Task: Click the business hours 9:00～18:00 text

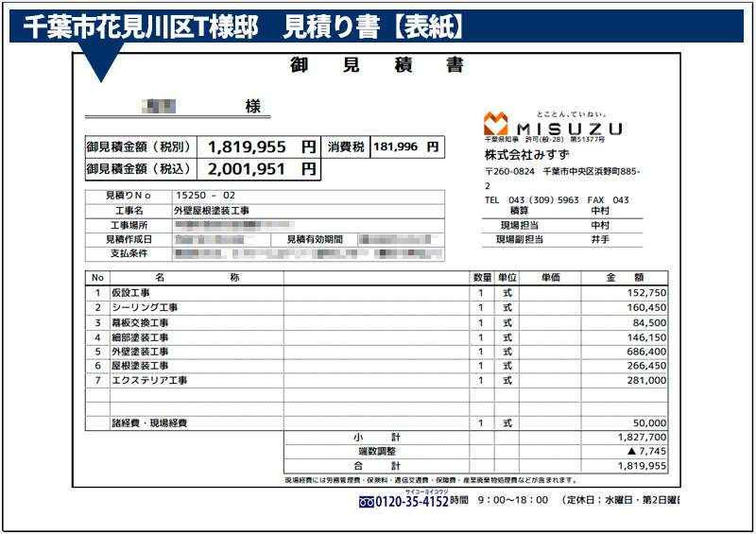Action: (513, 500)
